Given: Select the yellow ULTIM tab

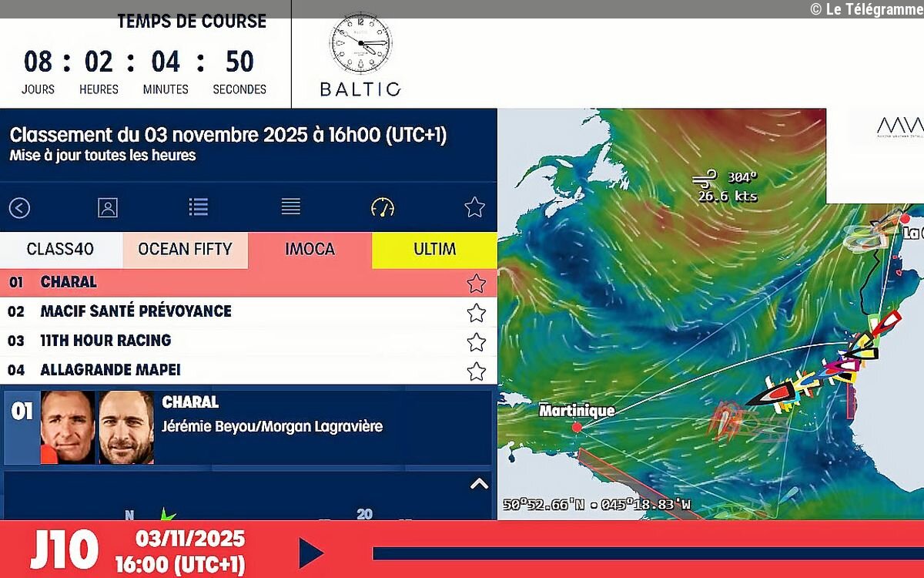Looking at the screenshot, I should coord(434,250).
